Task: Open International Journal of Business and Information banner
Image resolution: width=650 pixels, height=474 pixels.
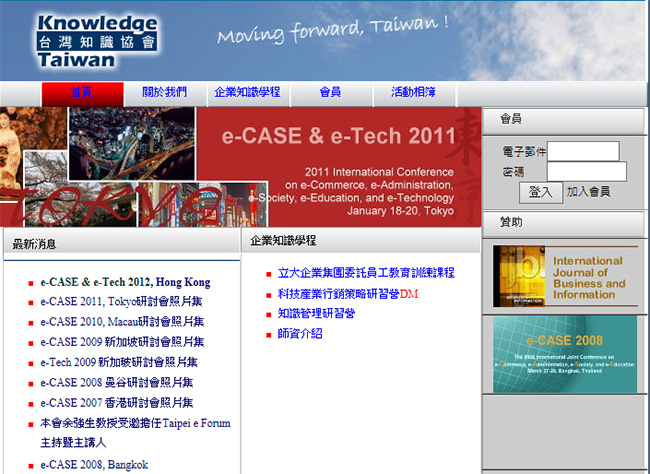Action: click(x=565, y=276)
